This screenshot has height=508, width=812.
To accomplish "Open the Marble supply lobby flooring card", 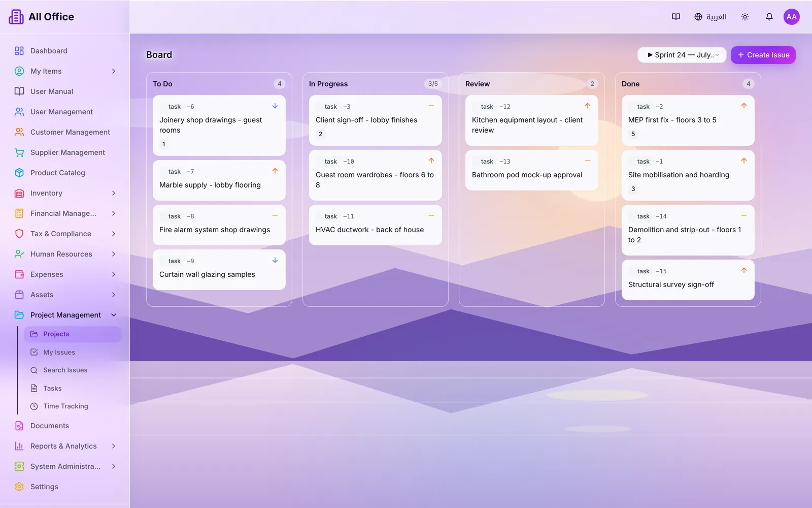I will coord(219,180).
